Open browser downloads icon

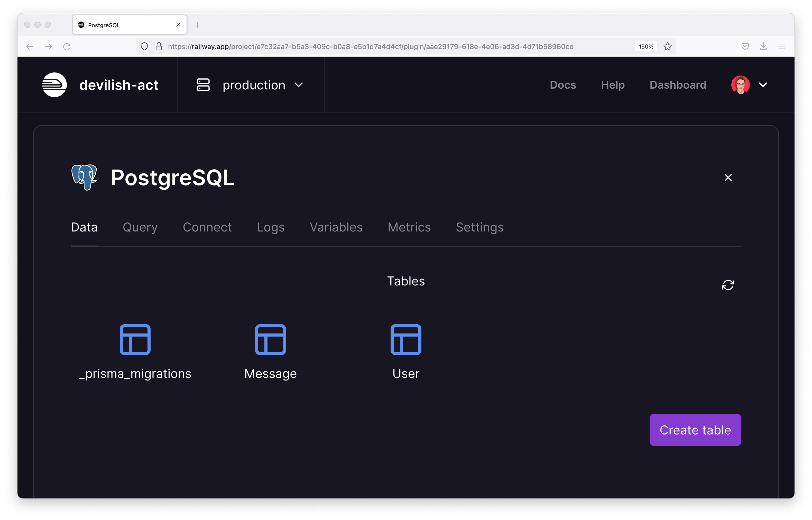tap(763, 47)
